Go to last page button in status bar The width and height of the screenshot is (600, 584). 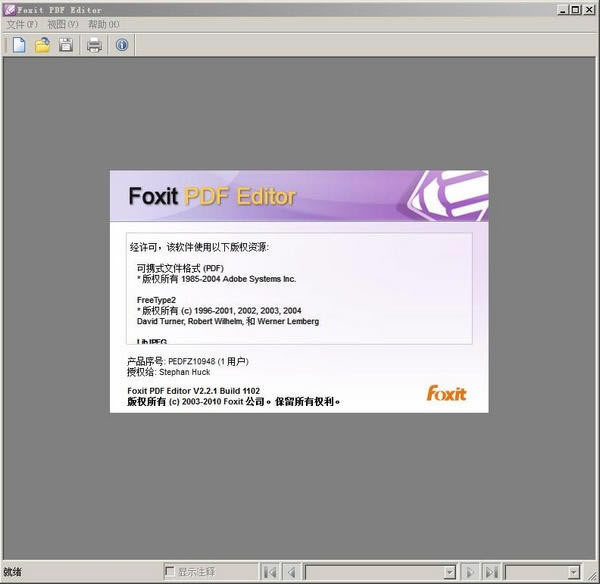pos(491,572)
